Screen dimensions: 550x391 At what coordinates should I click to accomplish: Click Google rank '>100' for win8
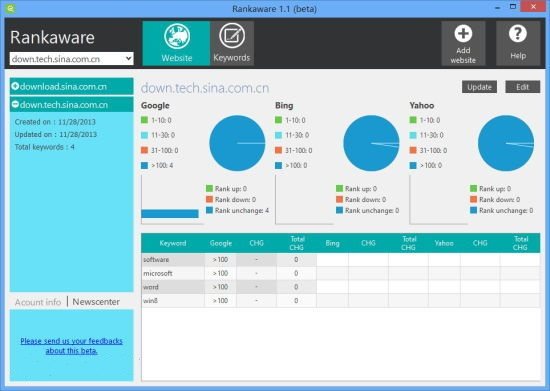point(221,301)
